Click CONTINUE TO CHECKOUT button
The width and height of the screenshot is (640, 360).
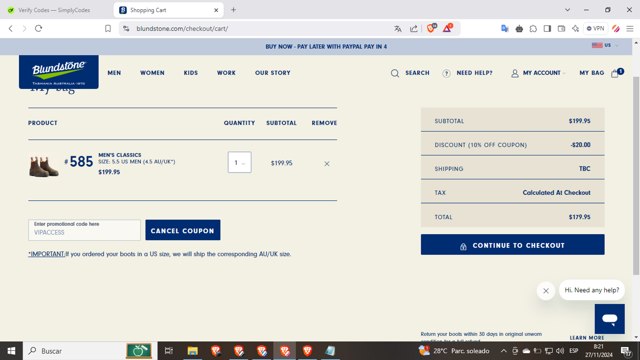coord(513,245)
